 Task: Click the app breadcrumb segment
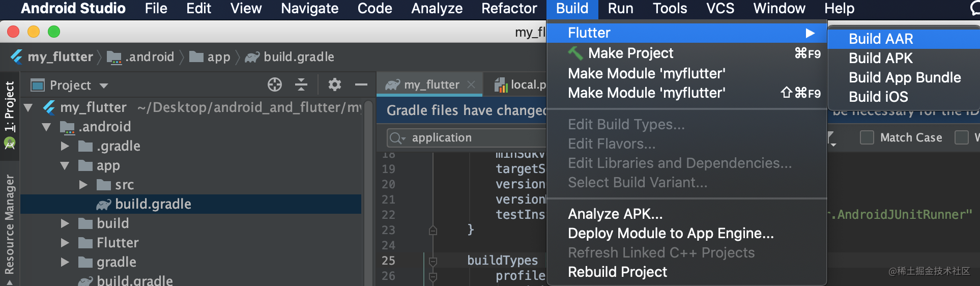(x=210, y=57)
